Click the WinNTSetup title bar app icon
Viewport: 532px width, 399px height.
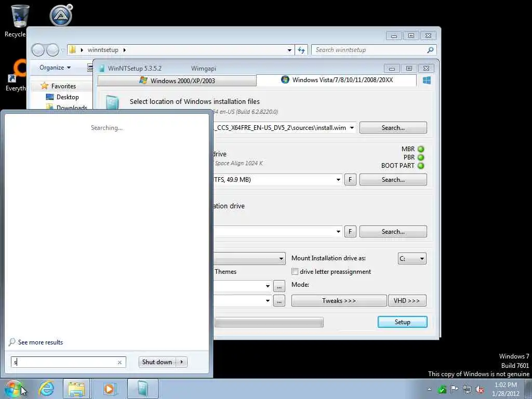pyautogui.click(x=101, y=68)
